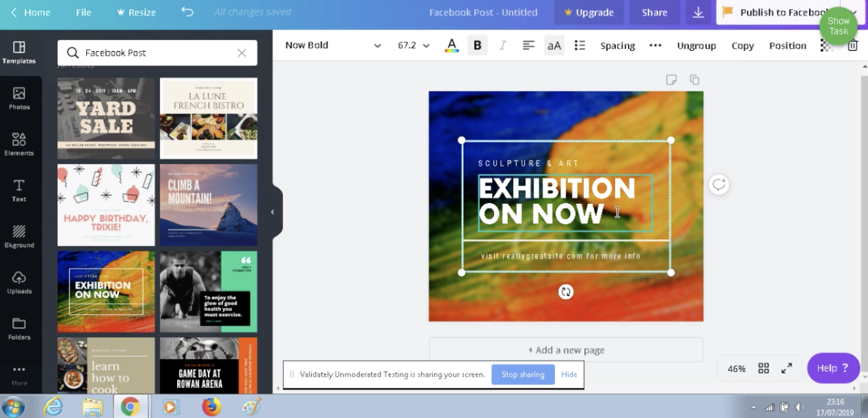Collapse the templates side panel

pos(273,212)
